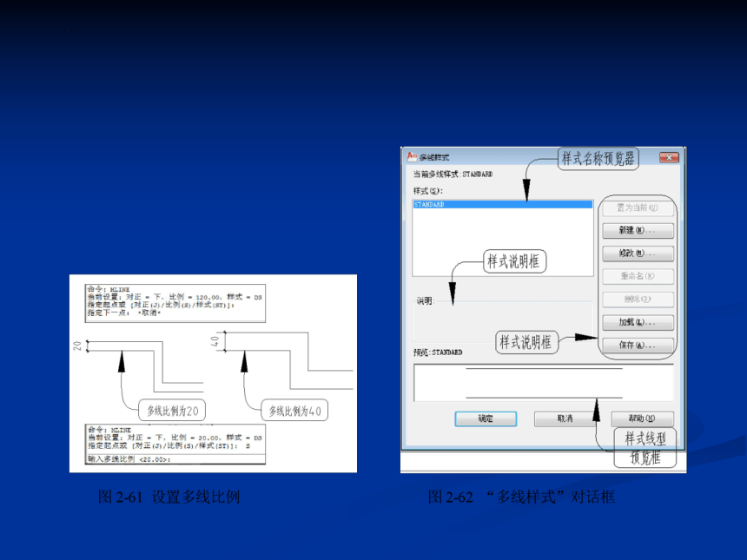The height and width of the screenshot is (560, 747).
Task: Click the figure caption 图 2-62 多线样式对话框
Action: point(521,497)
